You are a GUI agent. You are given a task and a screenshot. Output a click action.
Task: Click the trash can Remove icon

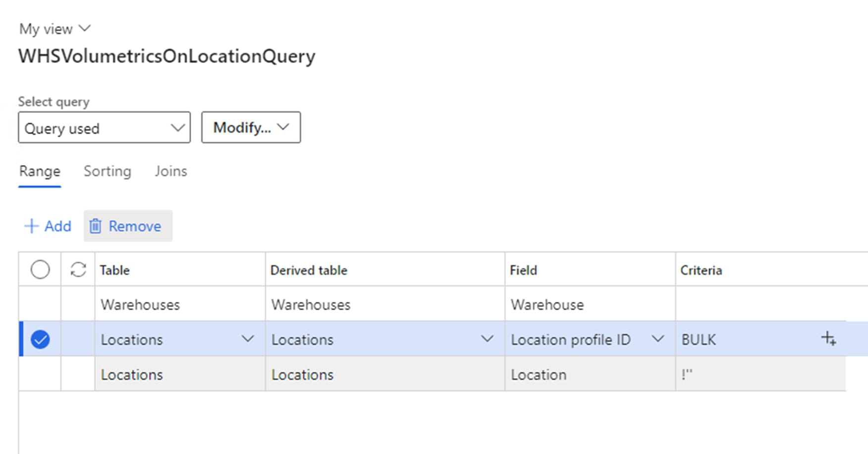pyautogui.click(x=95, y=226)
